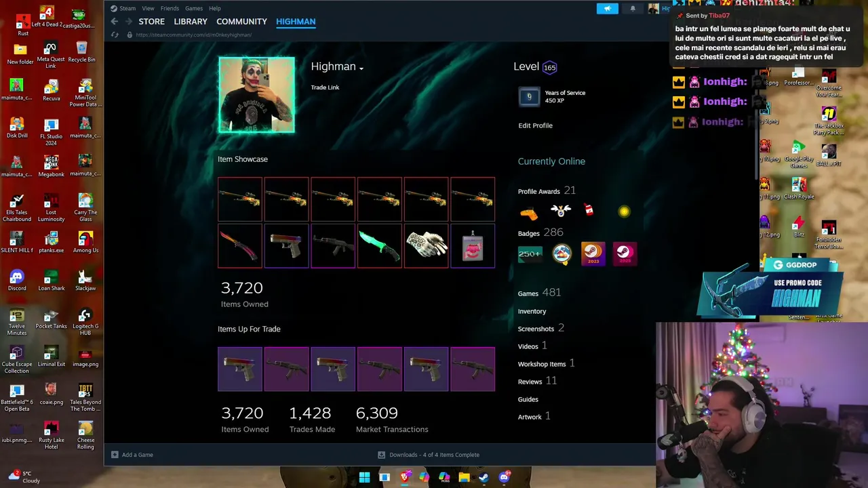
Task: Open the Workshop Items link
Action: point(546,364)
